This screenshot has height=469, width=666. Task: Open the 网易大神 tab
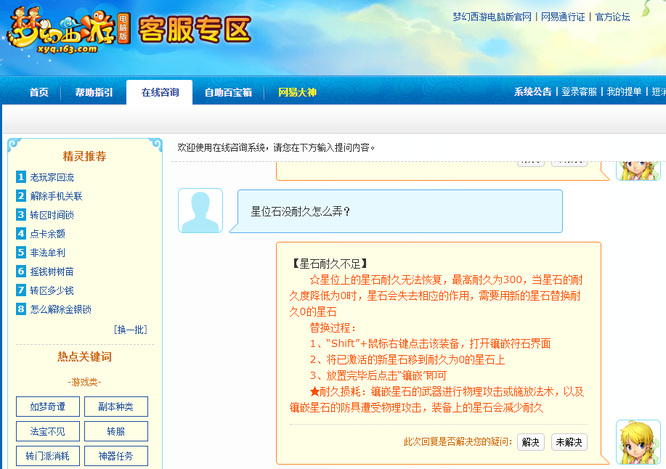point(297,93)
